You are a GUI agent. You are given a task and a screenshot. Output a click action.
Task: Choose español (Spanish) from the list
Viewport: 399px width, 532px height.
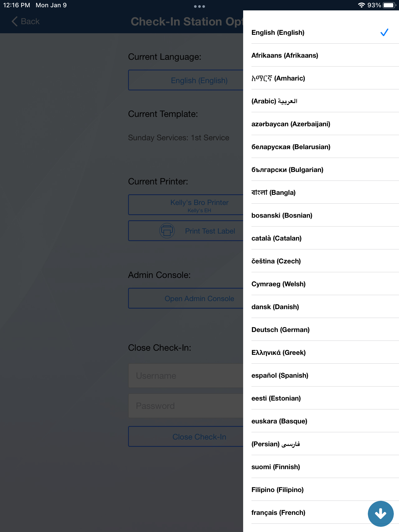(321, 375)
